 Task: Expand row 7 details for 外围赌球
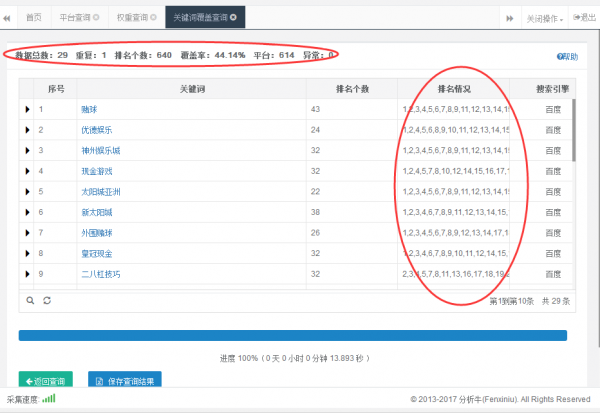point(27,233)
